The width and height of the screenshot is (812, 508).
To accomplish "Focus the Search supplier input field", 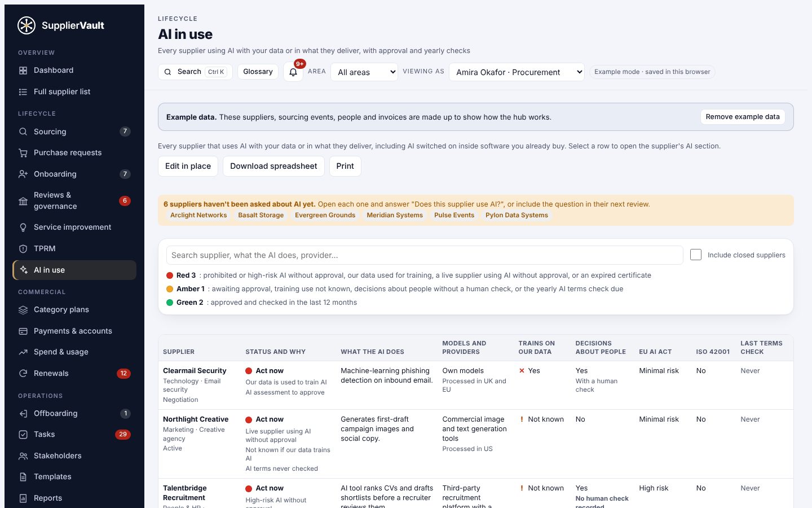I will [x=425, y=255].
